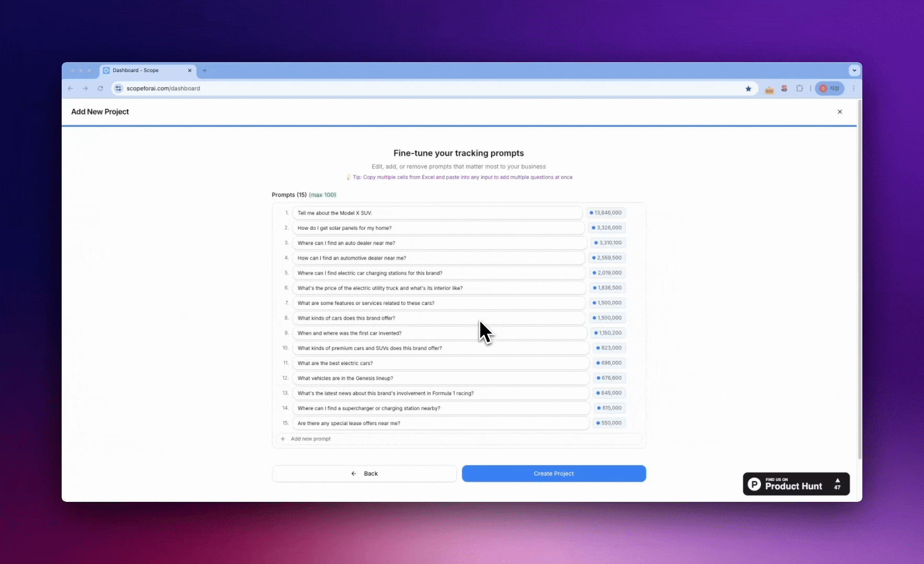The image size is (924, 564).
Task: Open the 직장 browser profile avatar
Action: [829, 88]
